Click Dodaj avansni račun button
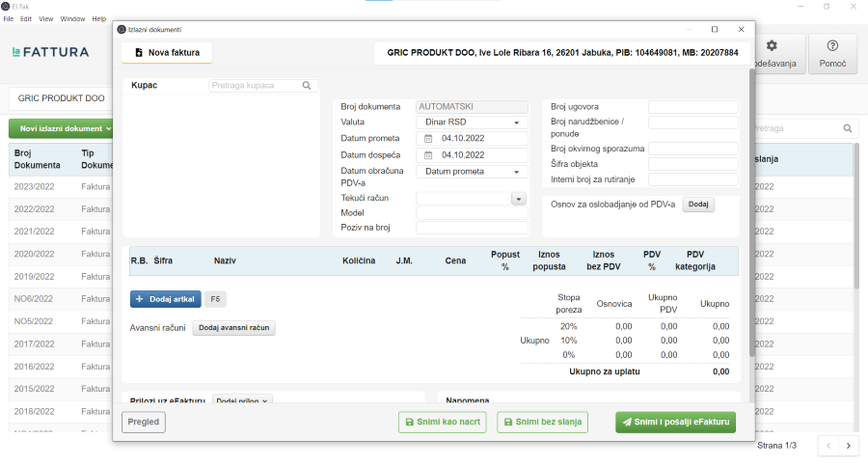This screenshot has width=868, height=466. click(x=236, y=328)
